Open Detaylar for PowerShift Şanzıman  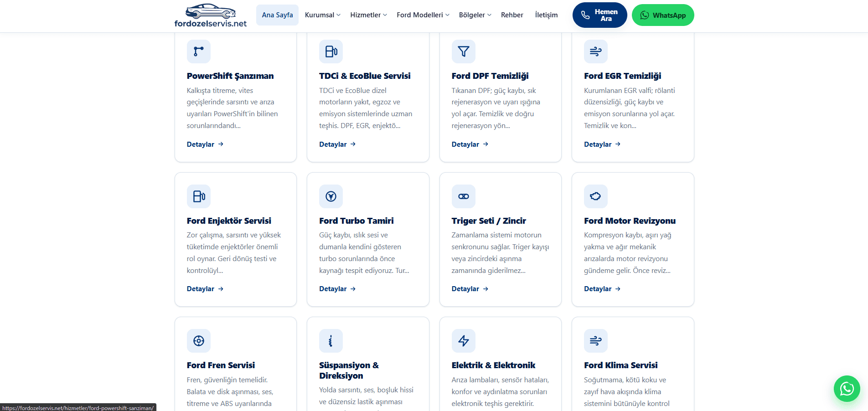[205, 144]
